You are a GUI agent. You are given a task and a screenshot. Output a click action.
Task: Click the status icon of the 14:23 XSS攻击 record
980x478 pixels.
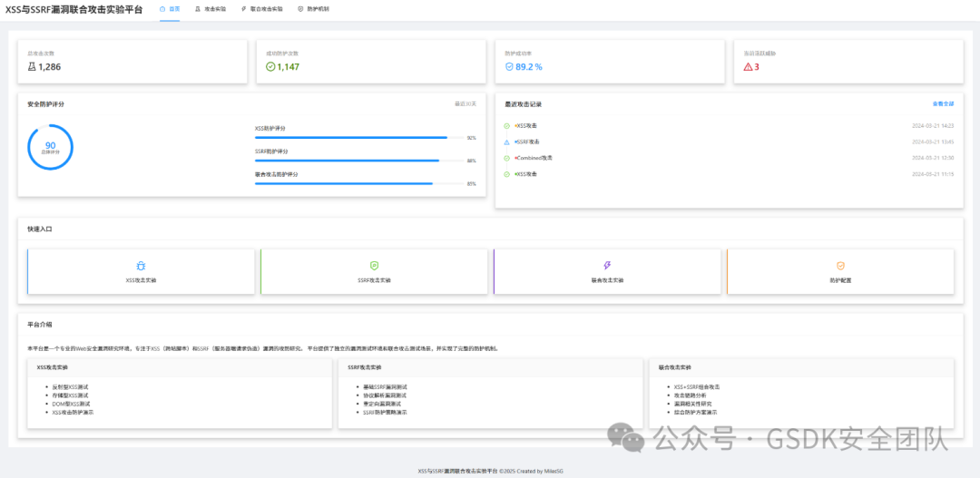click(507, 126)
